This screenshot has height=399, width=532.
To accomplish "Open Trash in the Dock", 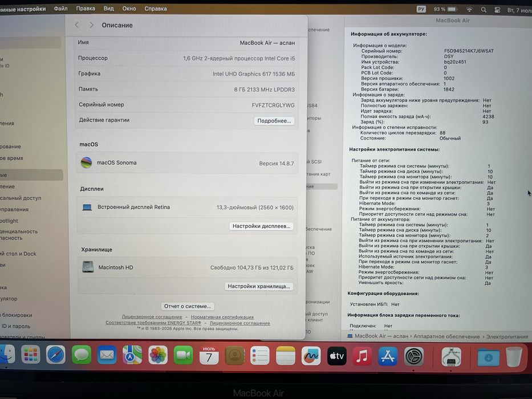I will pos(514,357).
